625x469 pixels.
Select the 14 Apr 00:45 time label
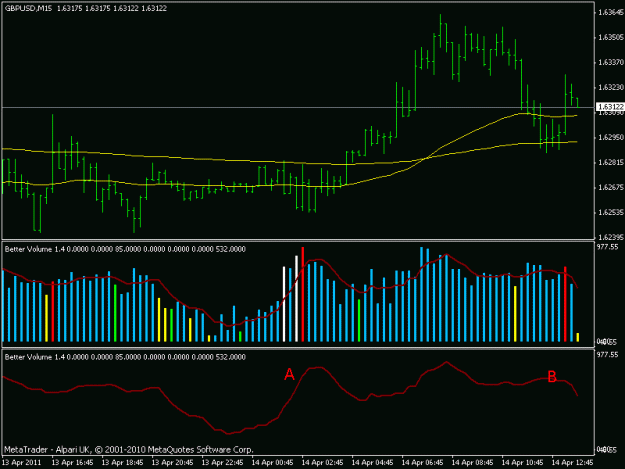click(273, 463)
